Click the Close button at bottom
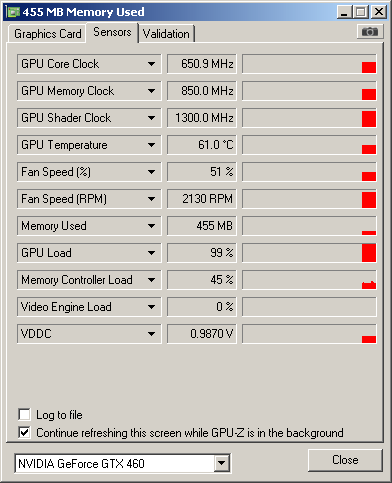This screenshot has width=392, height=483. (x=345, y=460)
